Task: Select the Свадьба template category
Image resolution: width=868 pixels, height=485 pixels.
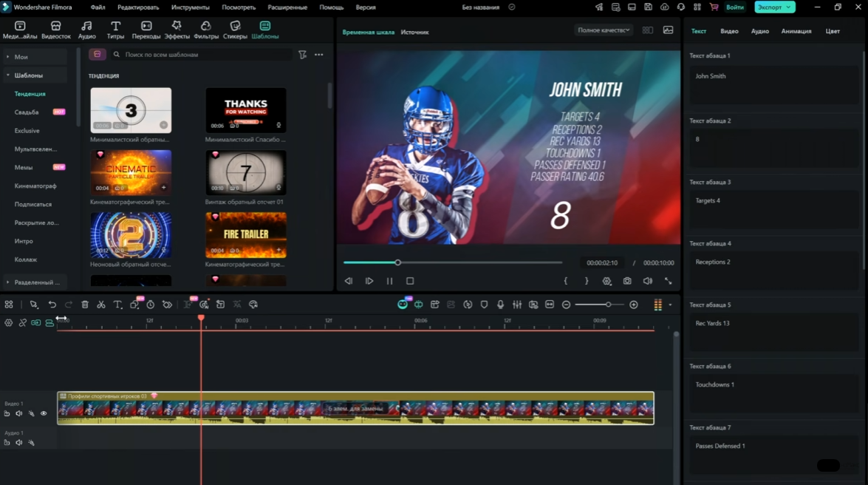Action: pos(27,112)
